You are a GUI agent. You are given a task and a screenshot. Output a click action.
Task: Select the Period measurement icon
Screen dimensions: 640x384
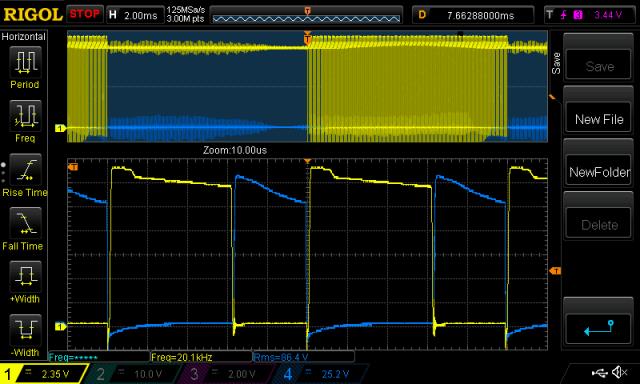point(25,62)
